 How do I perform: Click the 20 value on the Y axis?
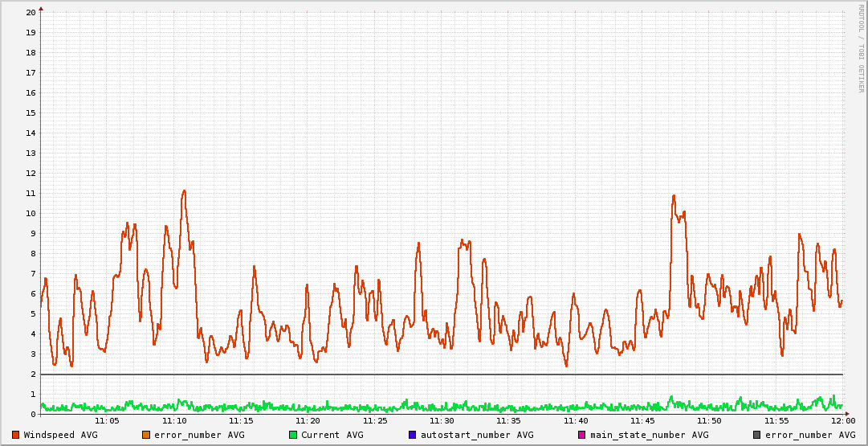tap(31, 12)
